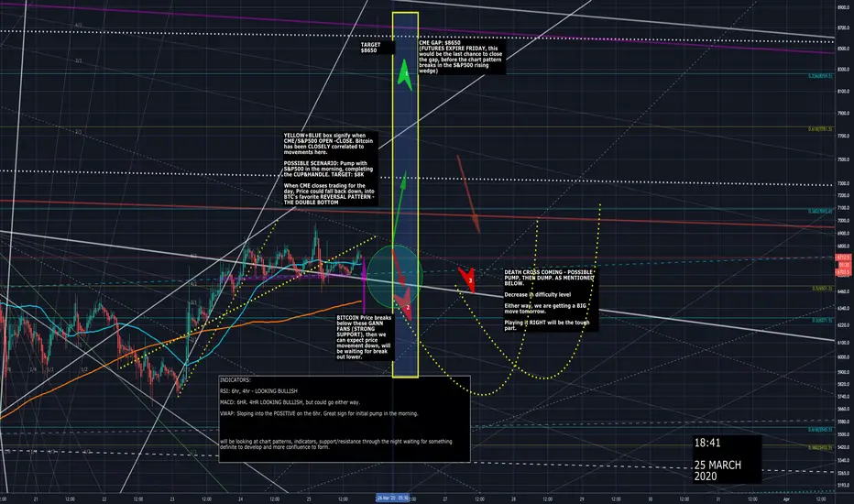The image size is (854, 504).
Task: Click date 27 on the time axis
Action: pos(445,499)
